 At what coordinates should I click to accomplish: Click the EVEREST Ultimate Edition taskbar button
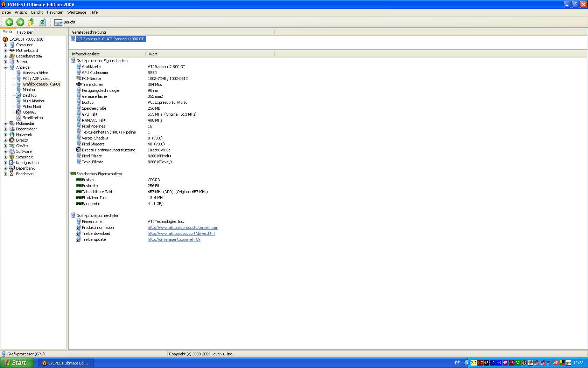[x=66, y=363]
